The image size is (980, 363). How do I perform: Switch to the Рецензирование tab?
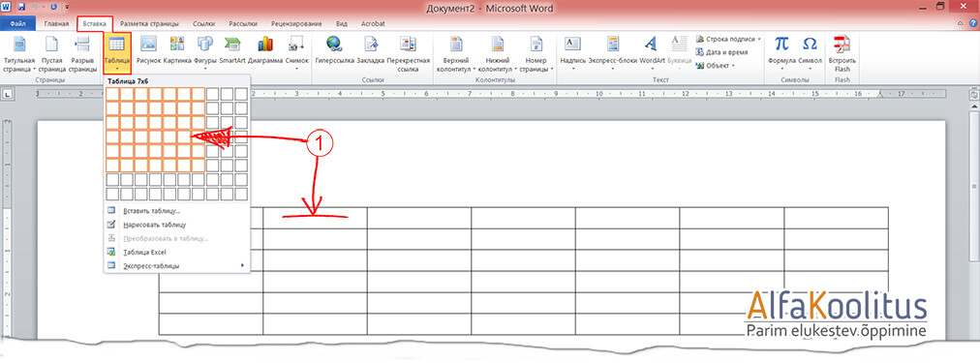pyautogui.click(x=297, y=24)
